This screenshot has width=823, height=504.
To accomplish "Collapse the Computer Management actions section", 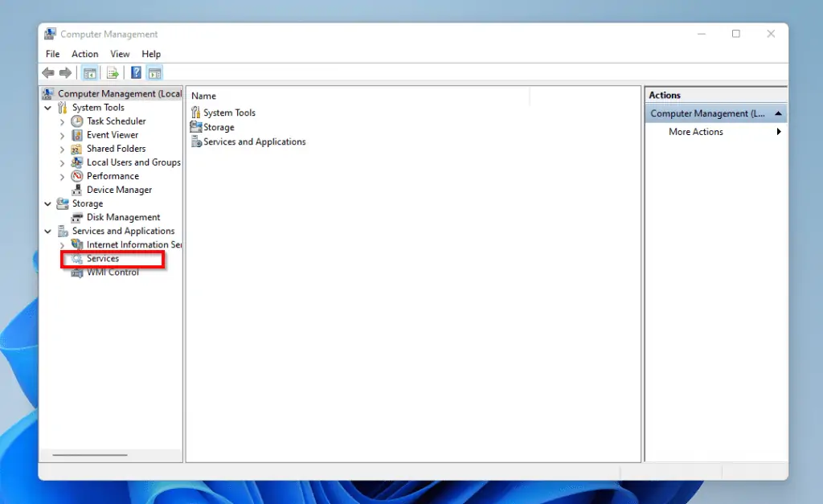I will pos(779,113).
